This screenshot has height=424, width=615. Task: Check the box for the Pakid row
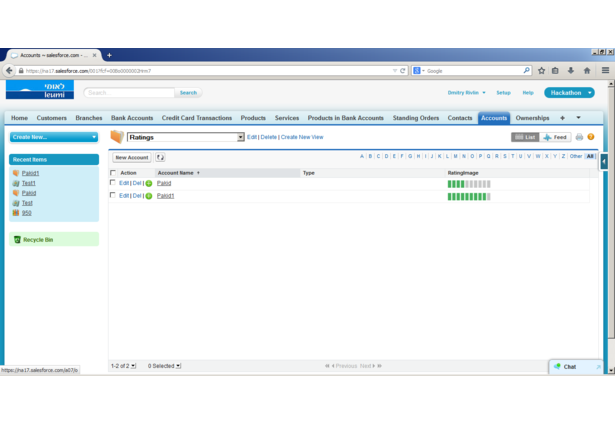(x=113, y=183)
